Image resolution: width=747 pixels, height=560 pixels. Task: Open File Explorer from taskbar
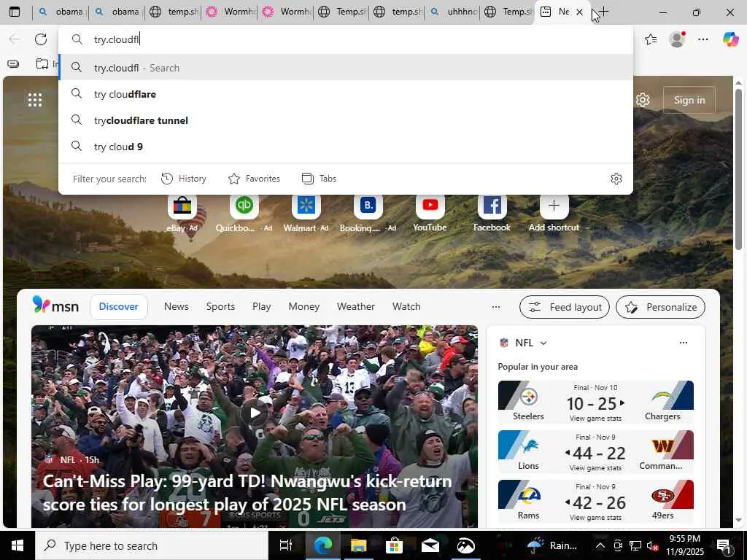[358, 545]
